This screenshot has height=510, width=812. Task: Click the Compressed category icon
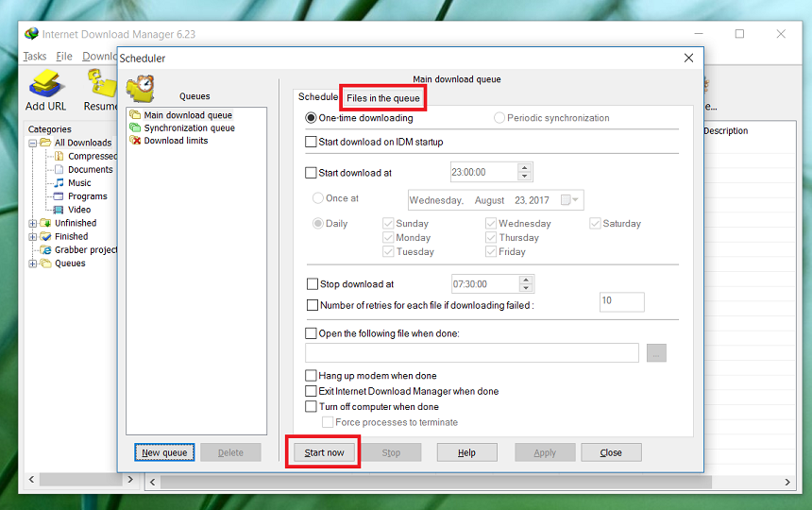coord(59,156)
